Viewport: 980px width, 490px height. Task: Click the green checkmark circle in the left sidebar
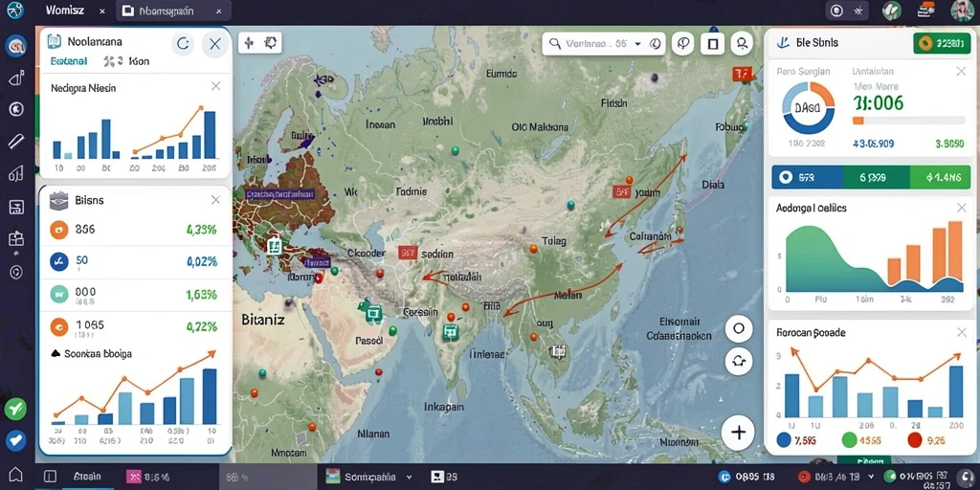(15, 410)
